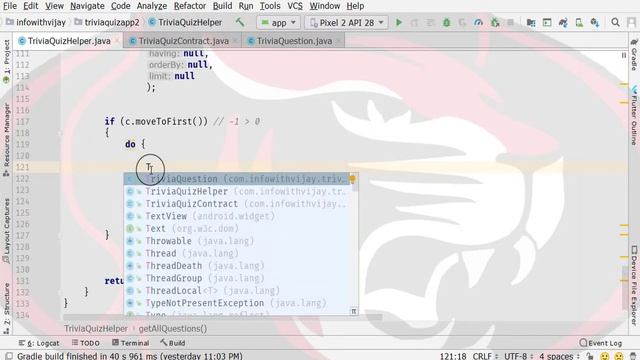Open the Device File Explorer side panel

pyautogui.click(x=634, y=285)
